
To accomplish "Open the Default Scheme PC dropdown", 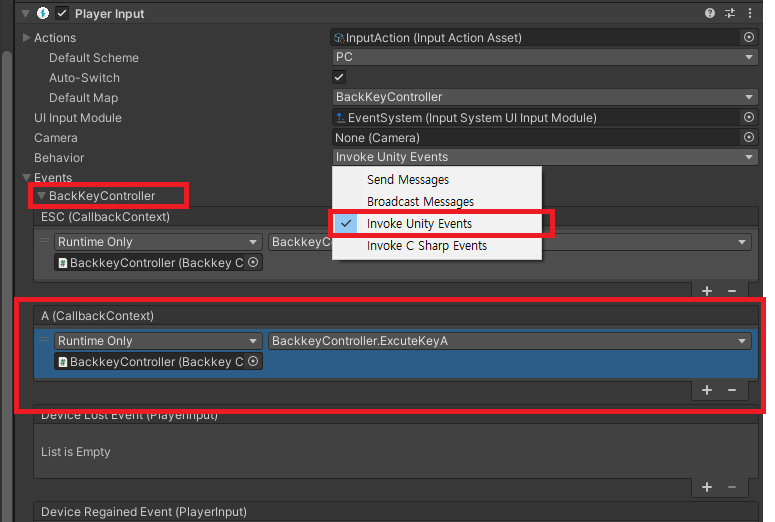I will (x=545, y=57).
